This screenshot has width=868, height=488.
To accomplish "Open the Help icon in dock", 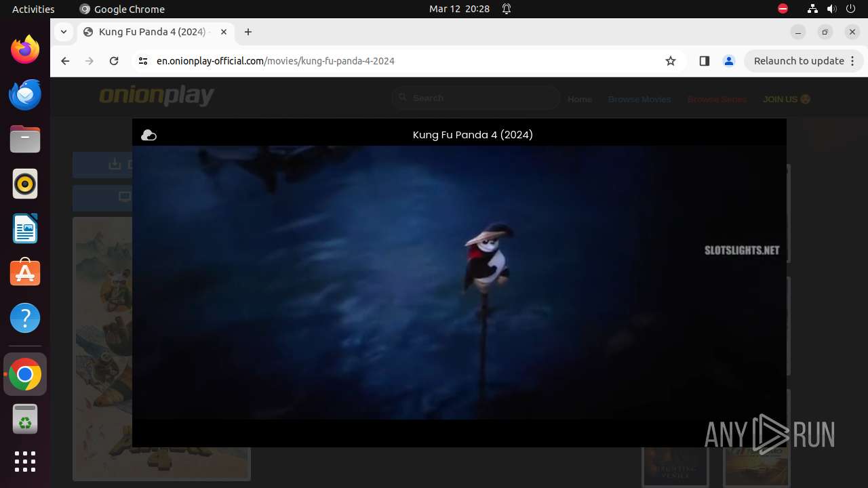I will click(25, 318).
